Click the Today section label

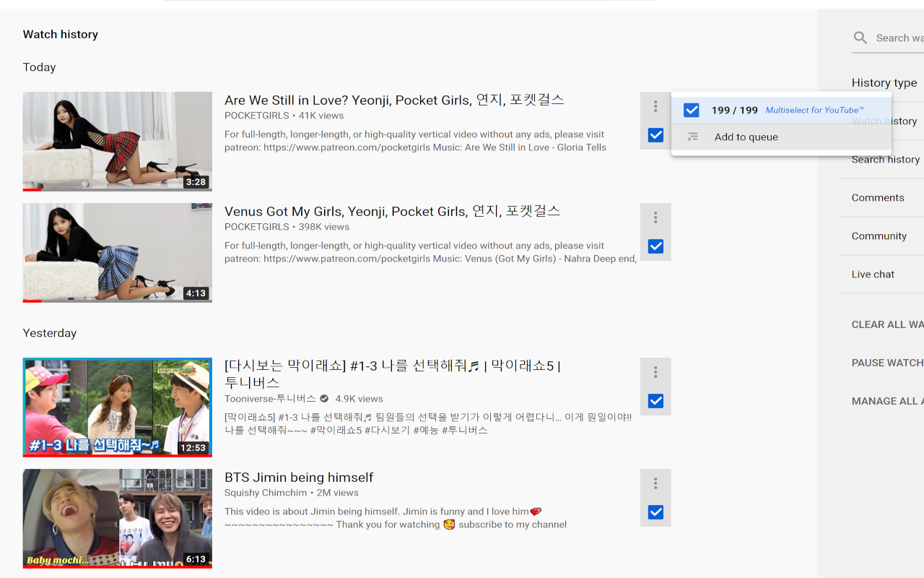pos(39,67)
